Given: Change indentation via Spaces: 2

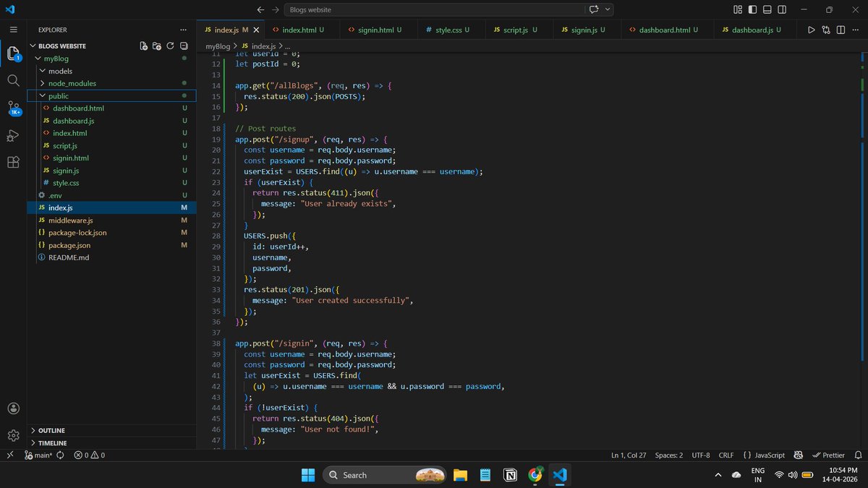Looking at the screenshot, I should coord(668,455).
